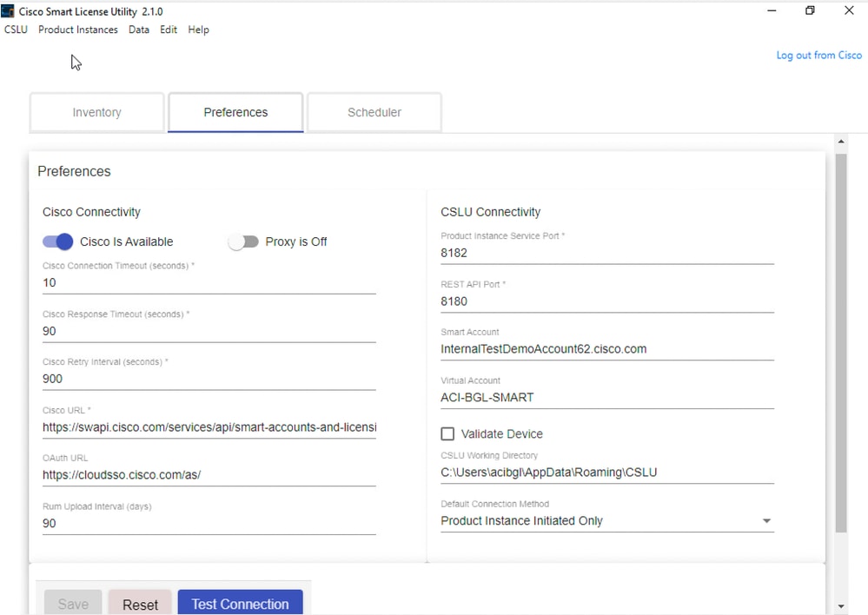This screenshot has height=615, width=868.
Task: Click the scrollbar down arrow
Action: click(x=841, y=606)
